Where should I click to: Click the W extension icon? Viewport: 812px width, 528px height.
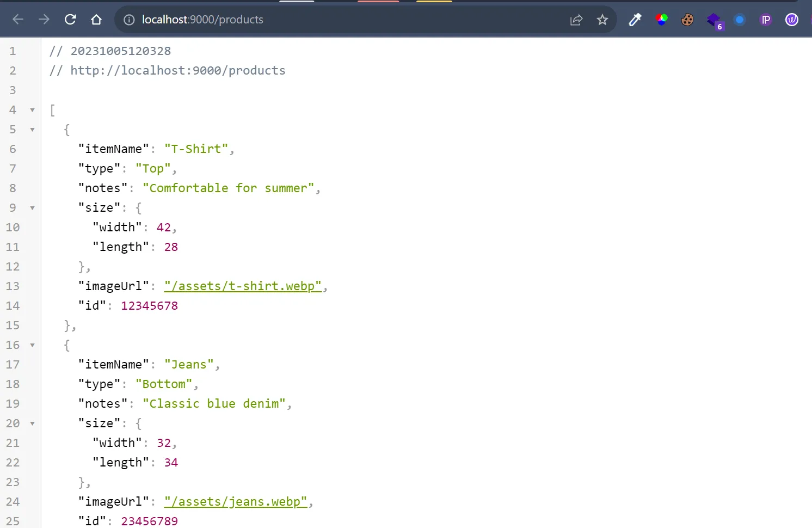[x=792, y=20]
